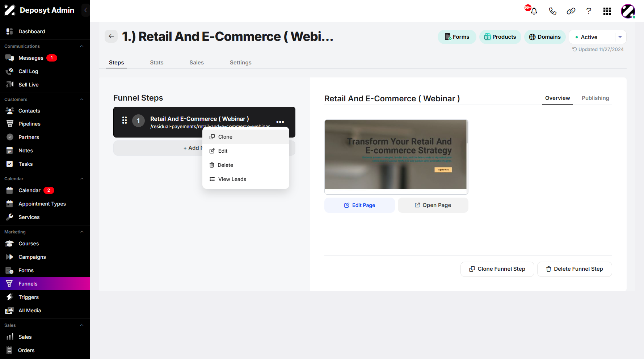644x359 pixels.
Task: Switch to the Publishing tab
Action: (x=595, y=98)
